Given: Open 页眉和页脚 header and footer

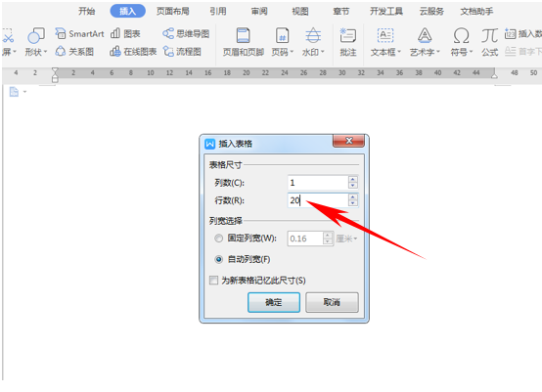Looking at the screenshot, I should coord(243,42).
